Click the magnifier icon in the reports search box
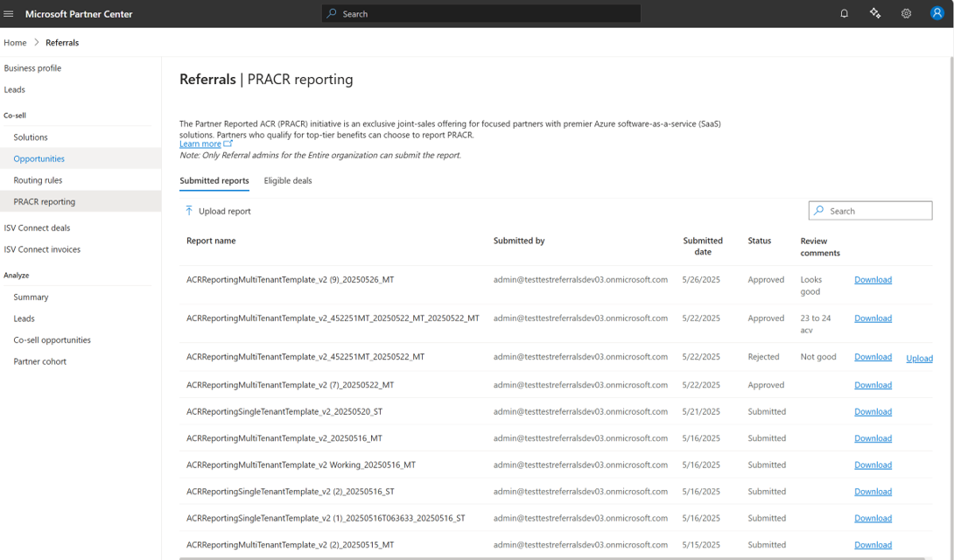 819,210
